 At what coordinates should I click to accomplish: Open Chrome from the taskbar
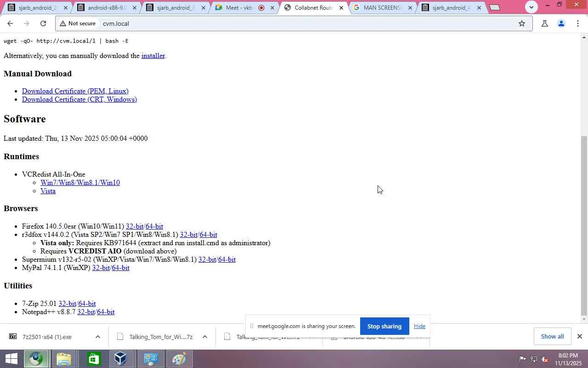pyautogui.click(x=36, y=359)
